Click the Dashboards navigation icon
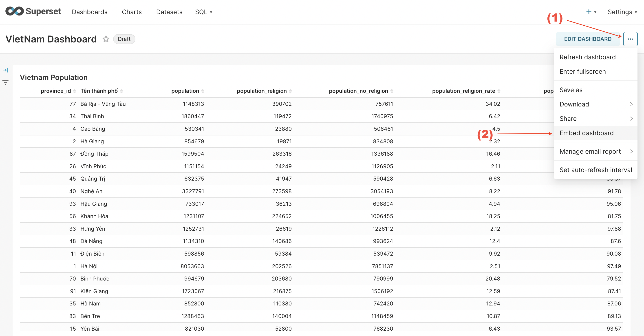 [89, 11]
